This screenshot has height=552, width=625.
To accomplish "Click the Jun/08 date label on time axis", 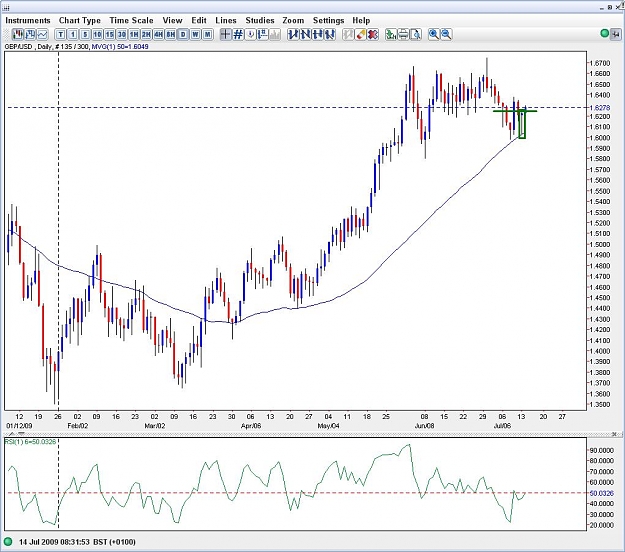I will click(425, 426).
